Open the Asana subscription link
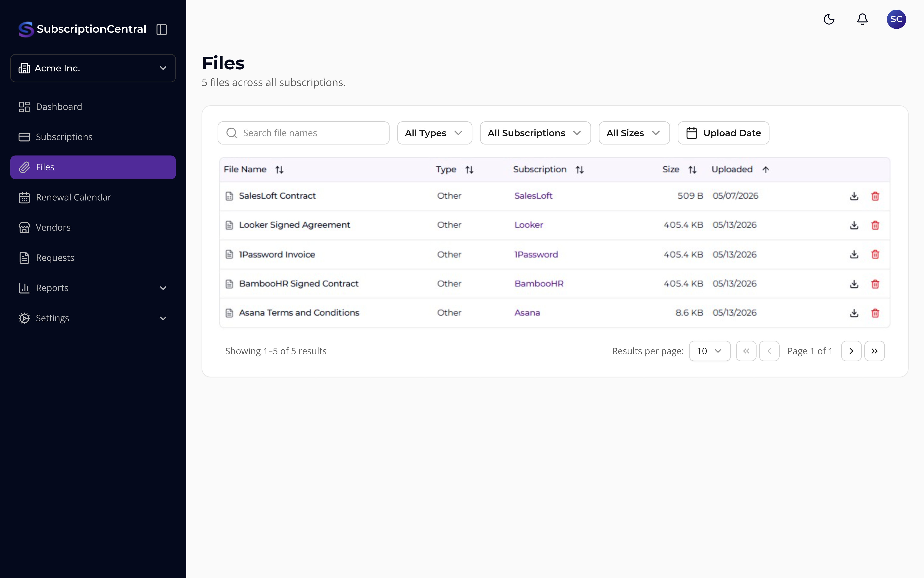Screen dimensions: 924x578 pos(527,313)
